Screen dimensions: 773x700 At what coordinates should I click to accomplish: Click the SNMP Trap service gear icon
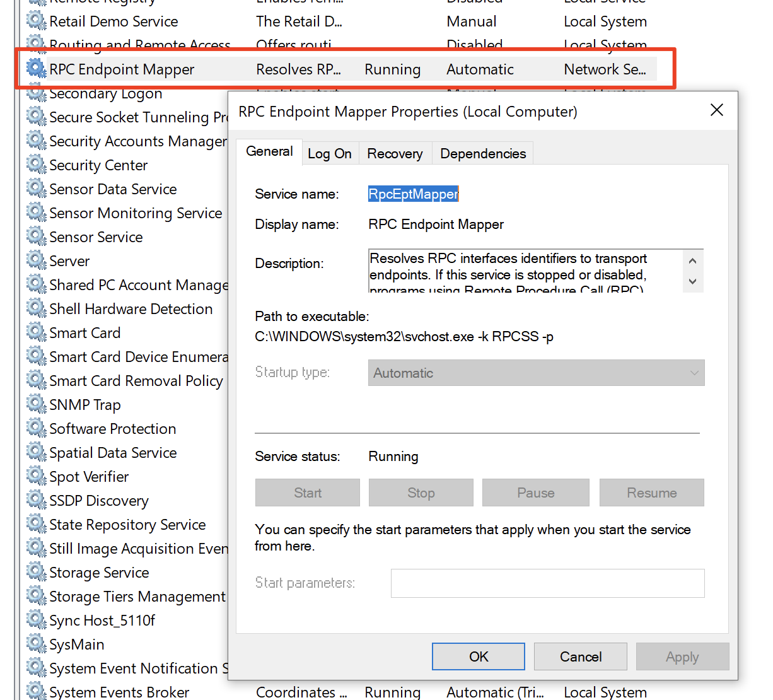(x=36, y=405)
